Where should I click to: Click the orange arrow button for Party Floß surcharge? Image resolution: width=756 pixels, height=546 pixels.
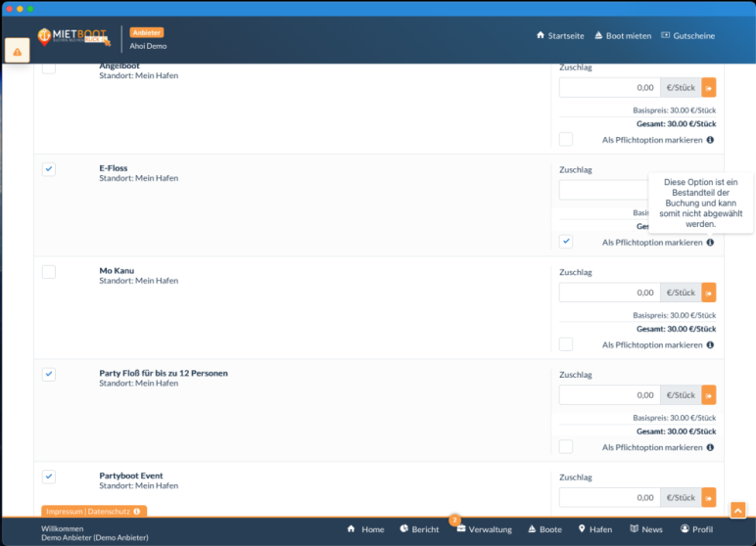(x=709, y=394)
